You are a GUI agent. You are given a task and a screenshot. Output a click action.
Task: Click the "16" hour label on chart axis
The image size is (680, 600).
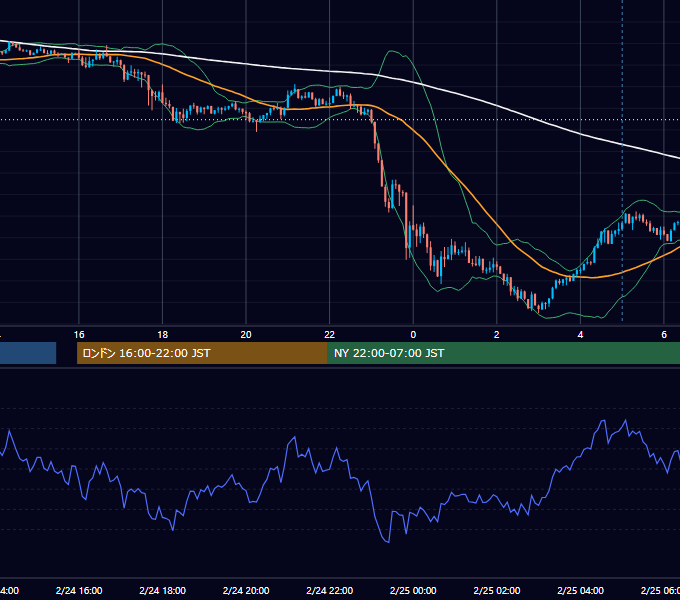coord(79,335)
